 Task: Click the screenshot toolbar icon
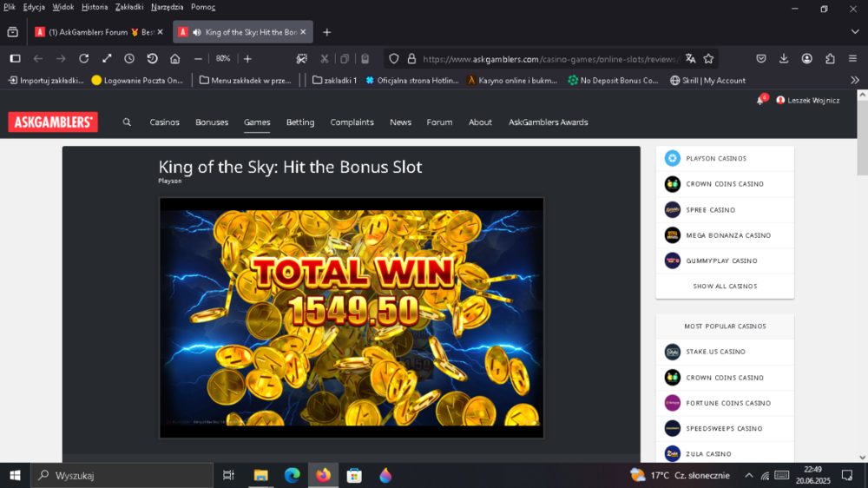(302, 58)
